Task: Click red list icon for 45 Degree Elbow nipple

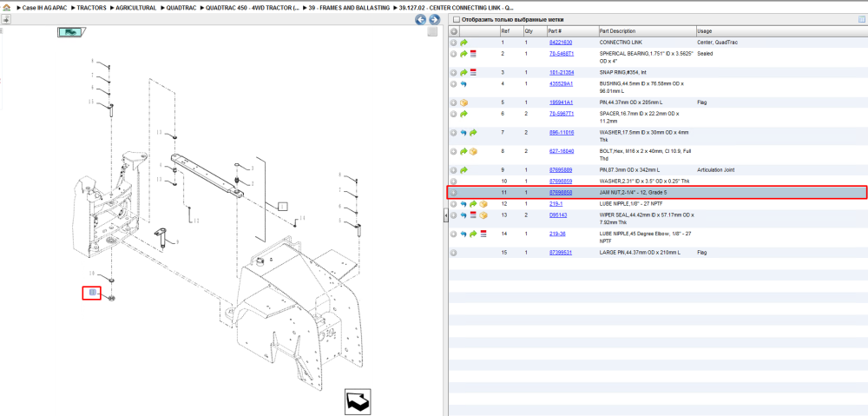Action: 483,234
